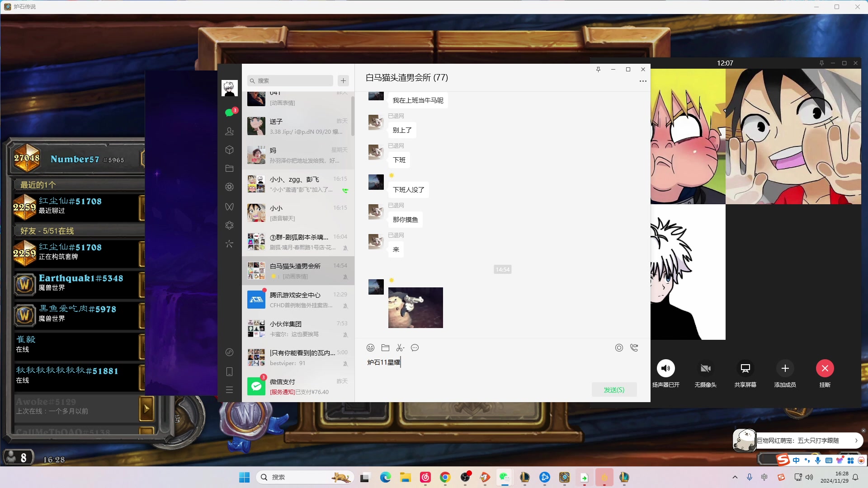Select the 白马猫头渣男会所 conversation
The height and width of the screenshot is (488, 868).
click(x=298, y=271)
